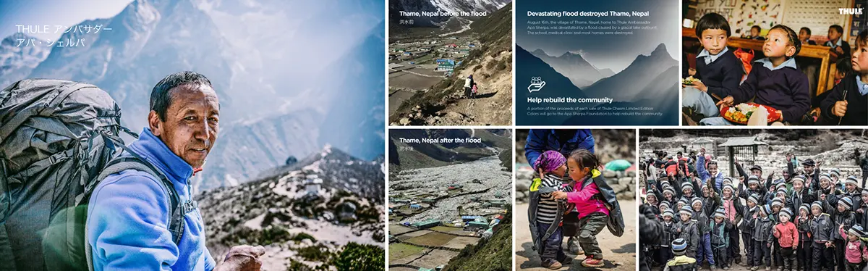Open the school children group photo
868x271 pixels.
(x=754, y=200)
